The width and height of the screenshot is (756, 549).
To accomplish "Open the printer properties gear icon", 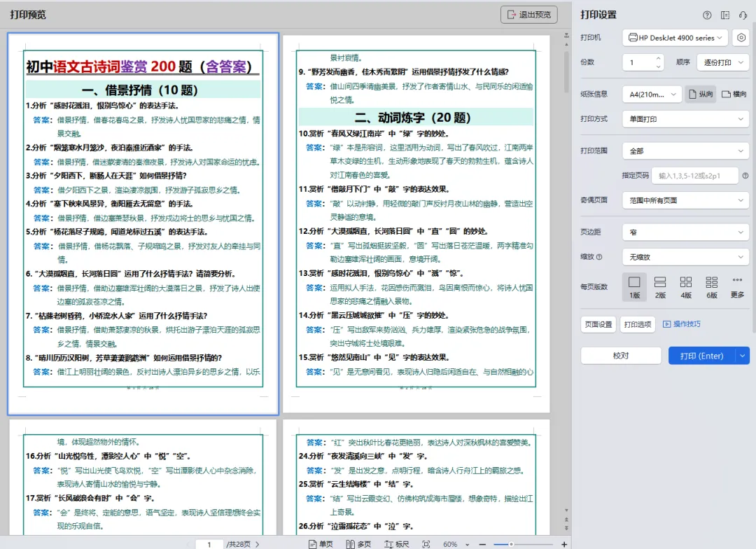I will (741, 37).
